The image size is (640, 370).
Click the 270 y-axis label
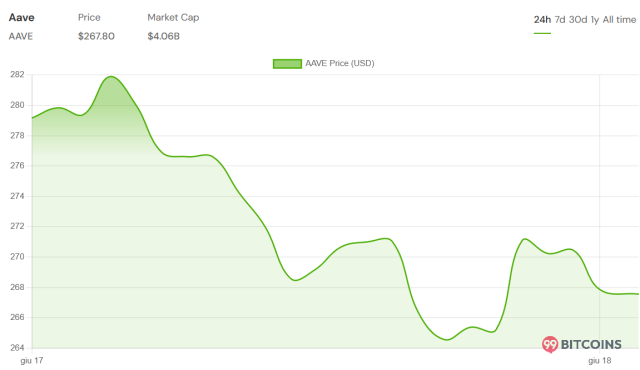[x=17, y=257]
